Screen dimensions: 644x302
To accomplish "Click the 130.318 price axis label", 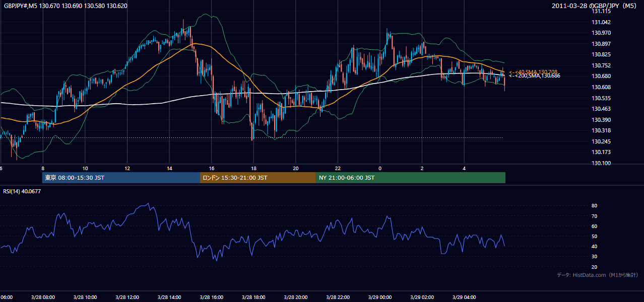I will (601, 130).
